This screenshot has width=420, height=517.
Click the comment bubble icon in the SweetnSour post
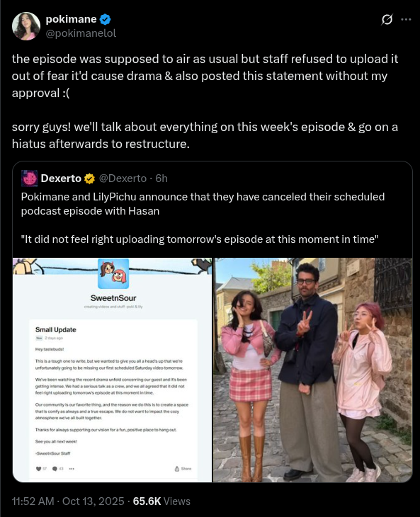[55, 469]
